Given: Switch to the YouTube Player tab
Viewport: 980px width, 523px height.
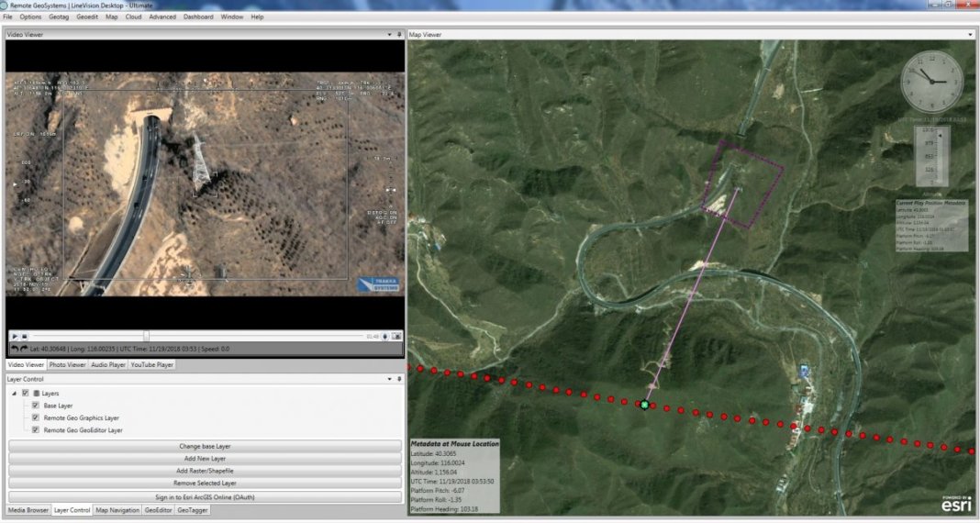Looking at the screenshot, I should tap(152, 364).
